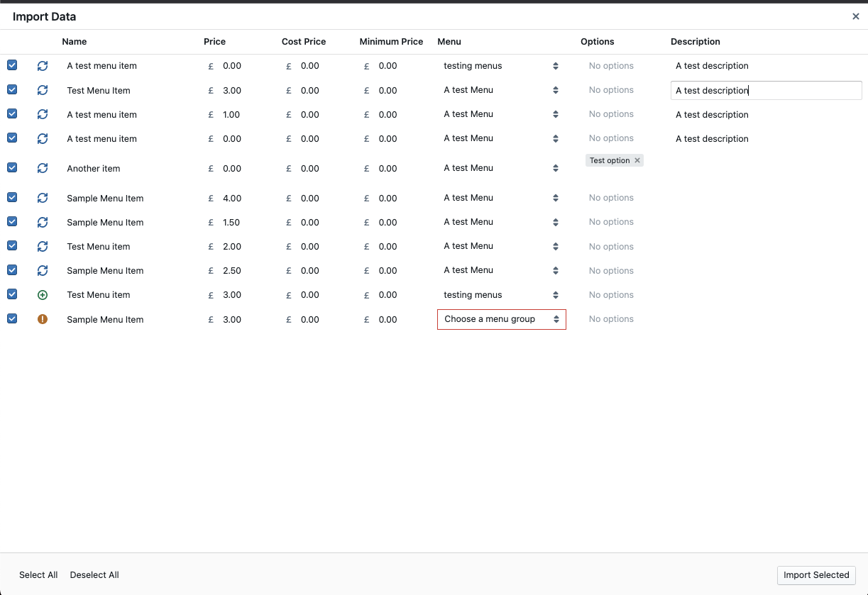Click the sync icon for Another item

click(x=43, y=168)
